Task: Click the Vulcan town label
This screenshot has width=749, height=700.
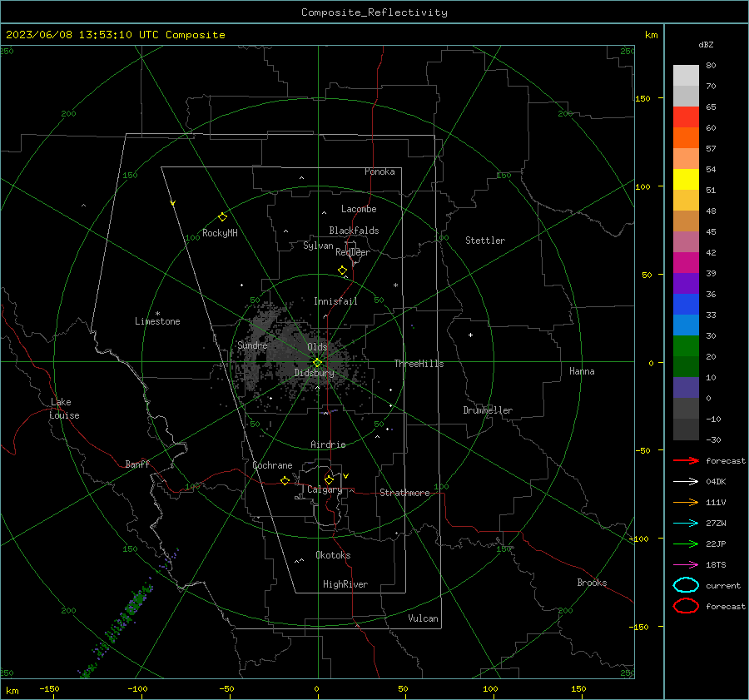Action: (x=423, y=618)
